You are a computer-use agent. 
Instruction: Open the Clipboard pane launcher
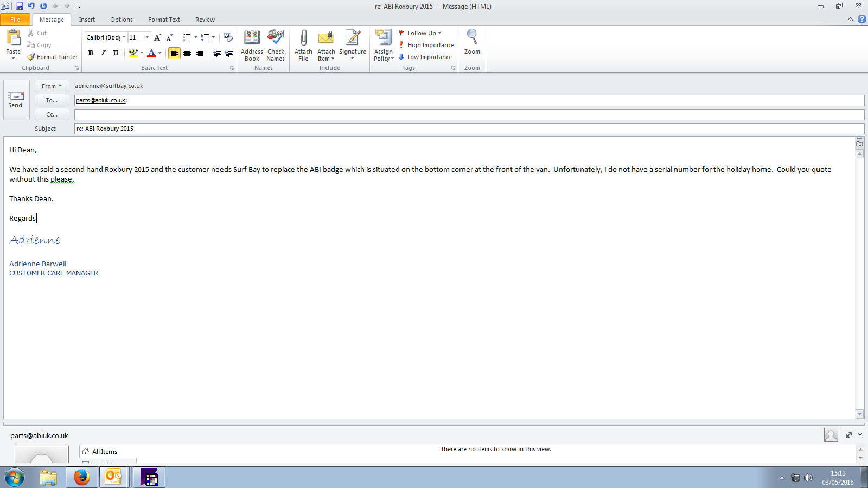pos(76,68)
